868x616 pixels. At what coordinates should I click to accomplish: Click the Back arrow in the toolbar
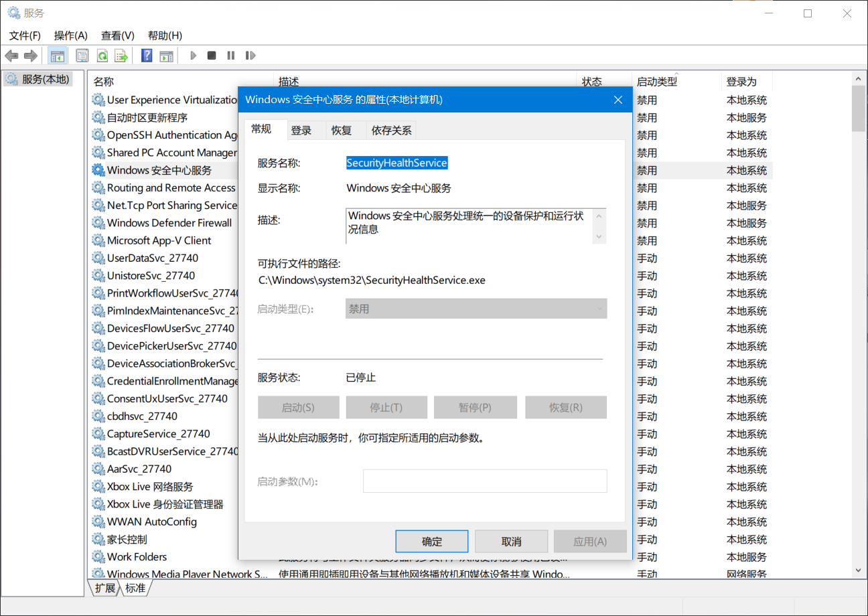click(x=11, y=56)
